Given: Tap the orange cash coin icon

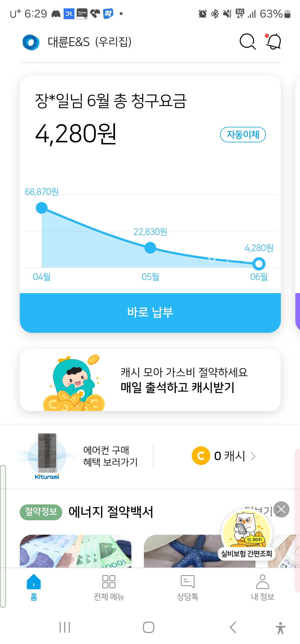Looking at the screenshot, I should point(201,456).
